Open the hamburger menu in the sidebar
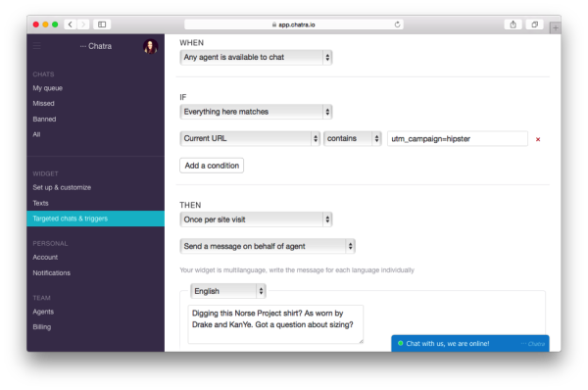The width and height of the screenshot is (588, 390). [x=37, y=46]
